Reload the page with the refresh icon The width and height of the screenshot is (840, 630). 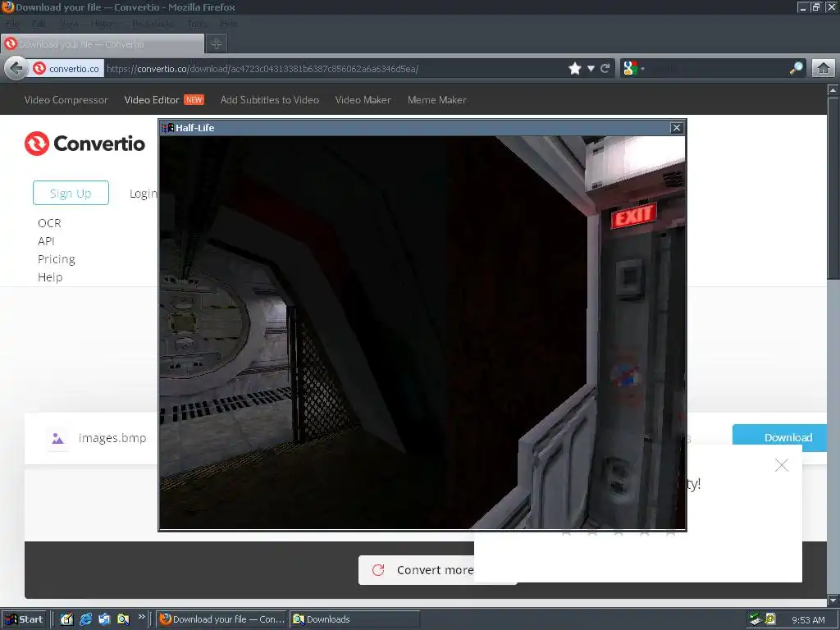[605, 69]
